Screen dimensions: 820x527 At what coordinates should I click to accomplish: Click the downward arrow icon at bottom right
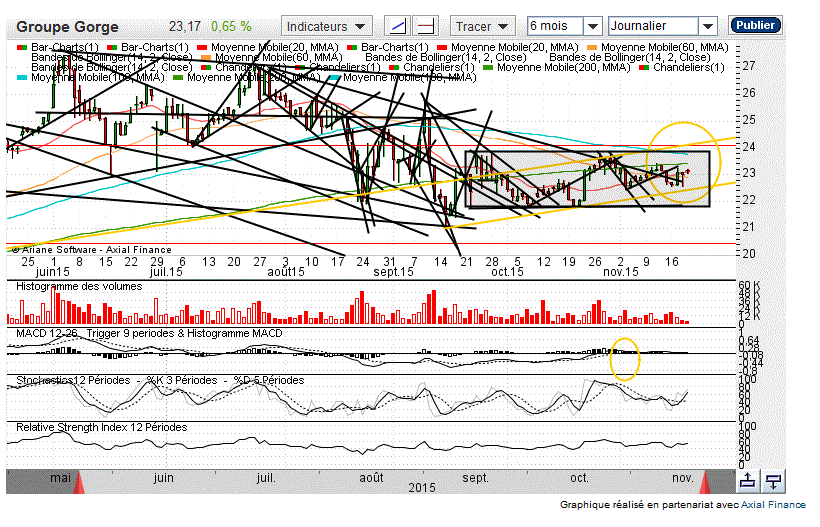pos(772,481)
